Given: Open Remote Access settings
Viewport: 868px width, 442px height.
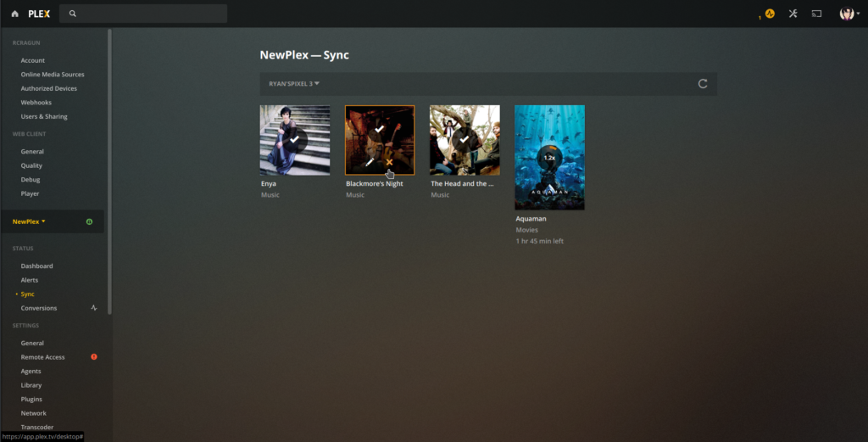Looking at the screenshot, I should pyautogui.click(x=42, y=357).
